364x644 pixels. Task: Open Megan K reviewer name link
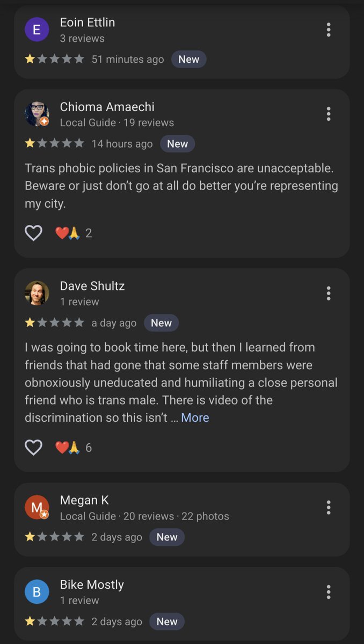(84, 500)
